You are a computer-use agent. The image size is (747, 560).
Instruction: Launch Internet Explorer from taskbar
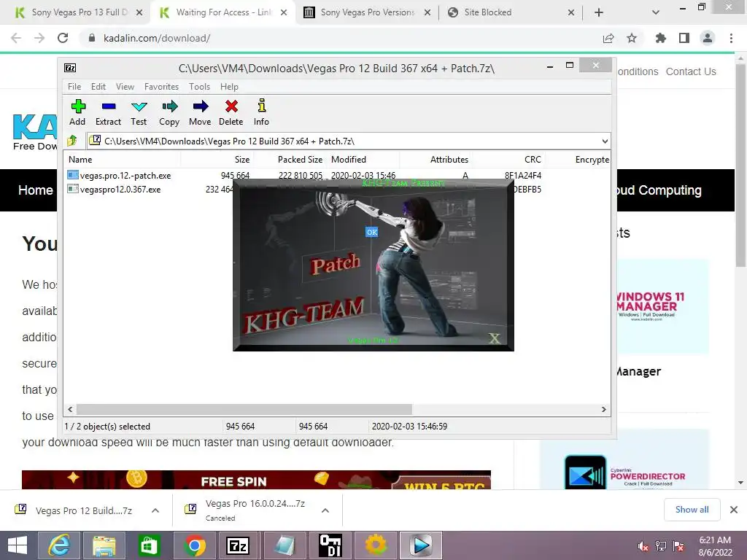[58, 545]
